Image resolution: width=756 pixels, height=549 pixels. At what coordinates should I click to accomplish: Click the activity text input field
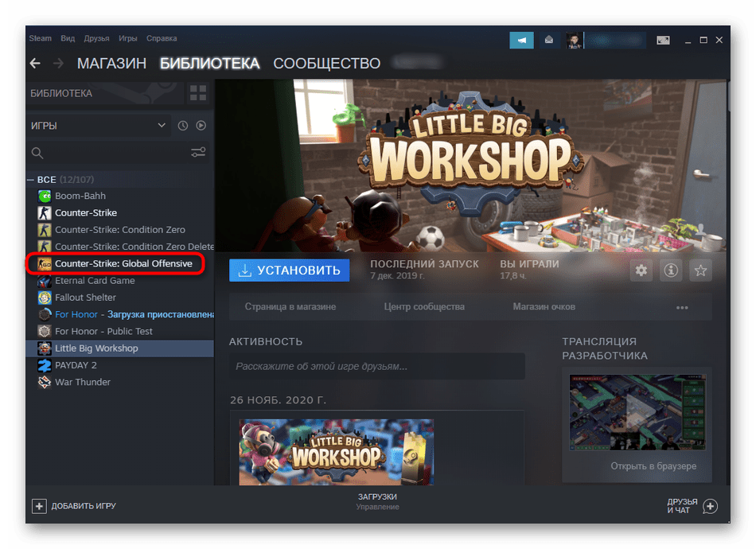pyautogui.click(x=376, y=367)
